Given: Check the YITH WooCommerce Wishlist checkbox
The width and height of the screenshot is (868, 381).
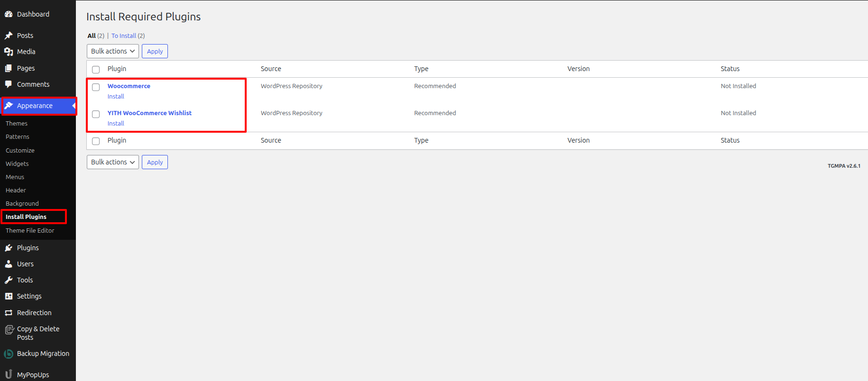Looking at the screenshot, I should tap(96, 114).
